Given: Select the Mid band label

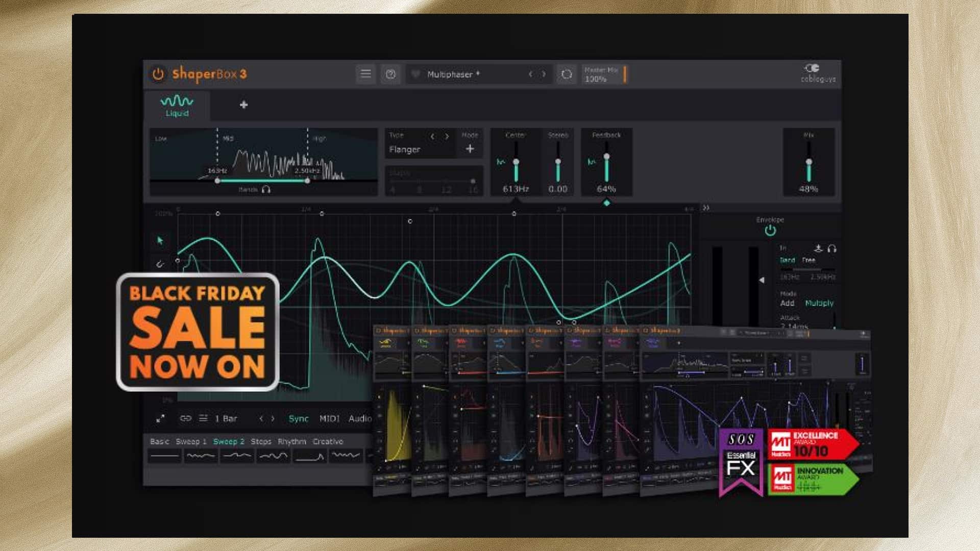Looking at the screenshot, I should point(228,138).
